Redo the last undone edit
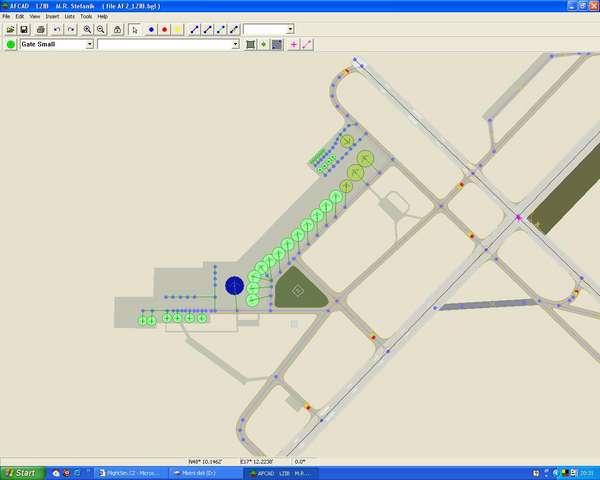The width and height of the screenshot is (600, 480). point(71,29)
